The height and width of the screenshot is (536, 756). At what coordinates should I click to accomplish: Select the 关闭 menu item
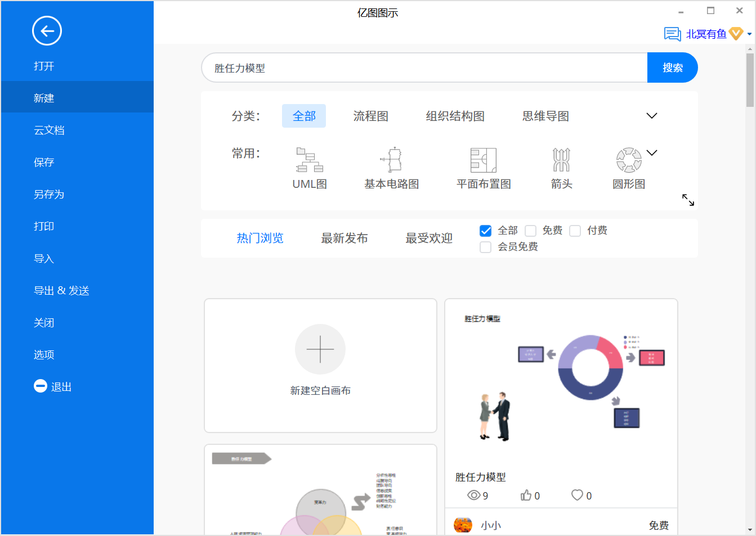coord(77,322)
